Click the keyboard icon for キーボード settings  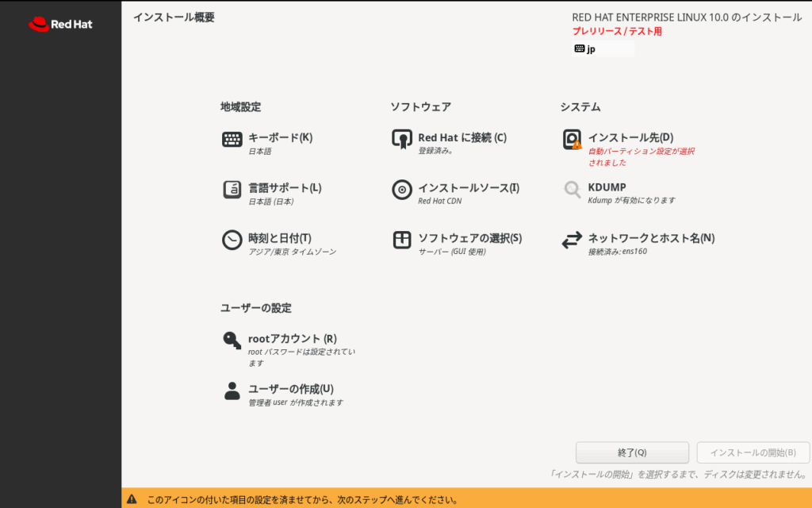tap(232, 140)
